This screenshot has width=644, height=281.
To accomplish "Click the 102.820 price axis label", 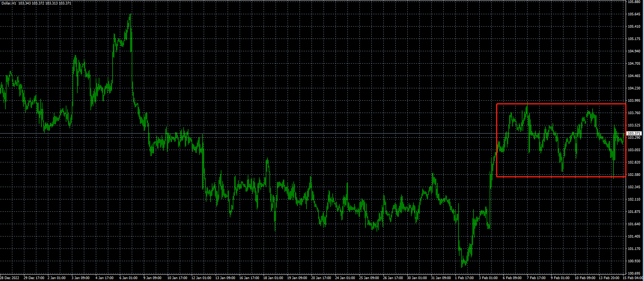I will [x=634, y=162].
